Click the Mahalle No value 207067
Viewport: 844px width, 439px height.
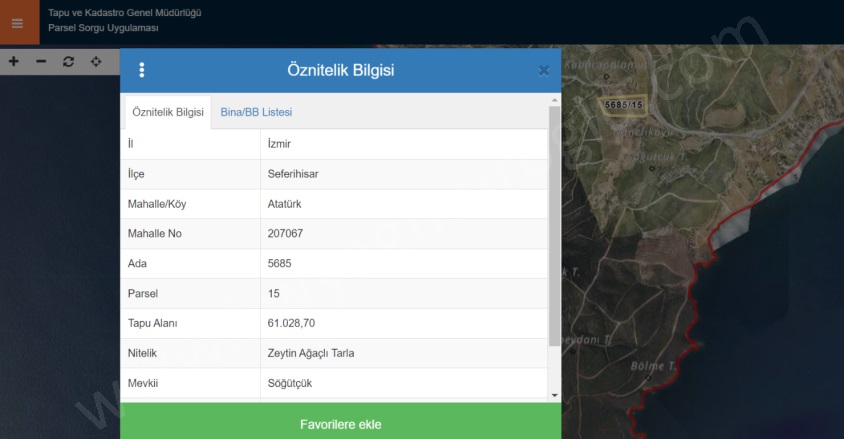(286, 233)
